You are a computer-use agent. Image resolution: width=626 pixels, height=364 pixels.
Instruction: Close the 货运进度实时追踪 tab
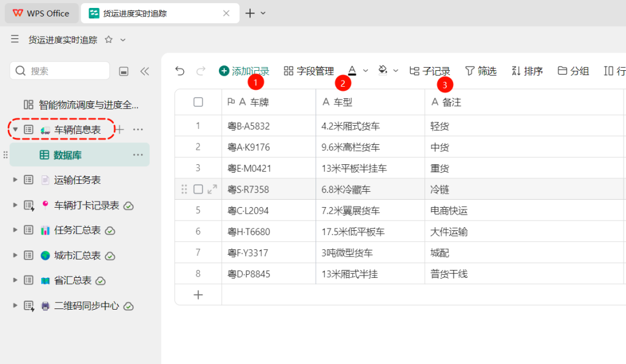coord(226,13)
